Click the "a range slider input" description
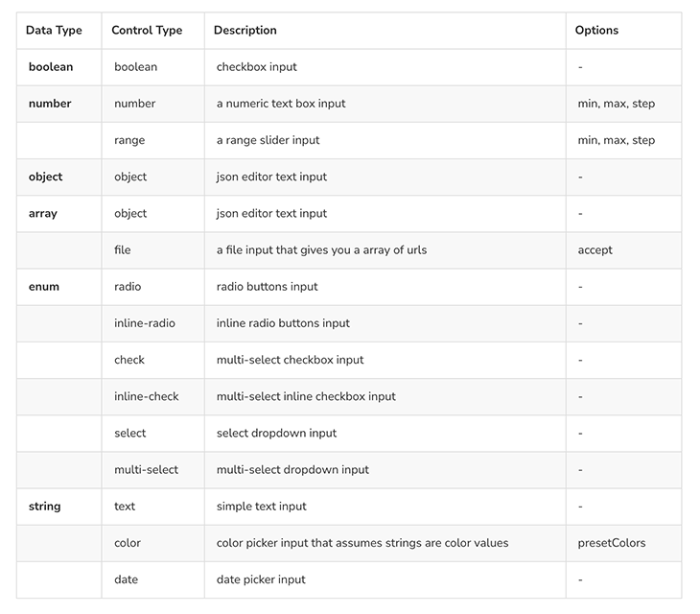The image size is (700, 614). pos(268,140)
